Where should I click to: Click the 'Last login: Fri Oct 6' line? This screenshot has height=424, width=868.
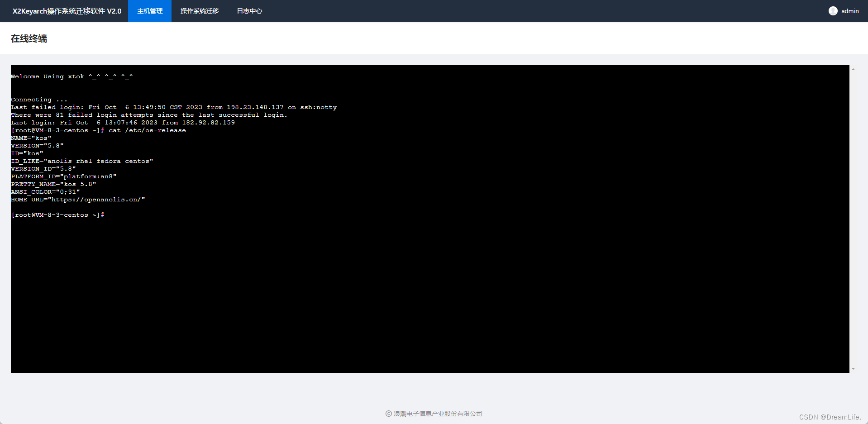coord(123,123)
